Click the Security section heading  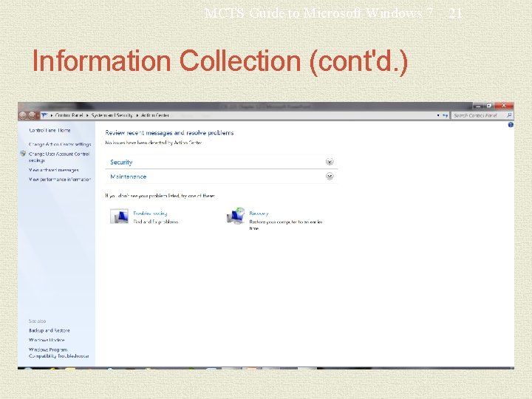pos(121,162)
